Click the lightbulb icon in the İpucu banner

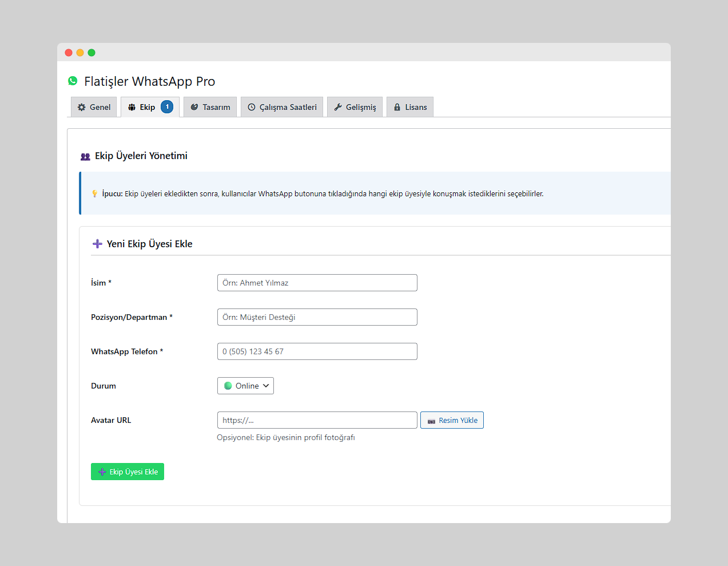(x=94, y=194)
